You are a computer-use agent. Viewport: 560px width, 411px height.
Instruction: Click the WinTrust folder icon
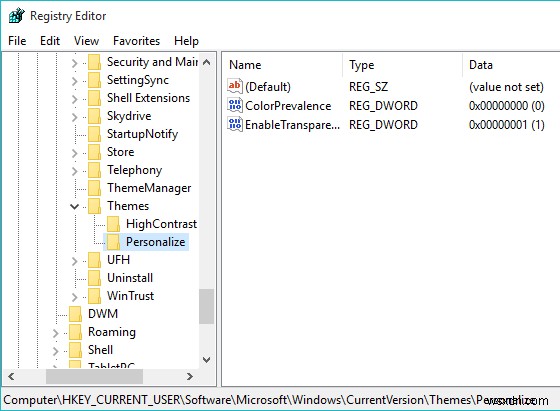tap(95, 296)
